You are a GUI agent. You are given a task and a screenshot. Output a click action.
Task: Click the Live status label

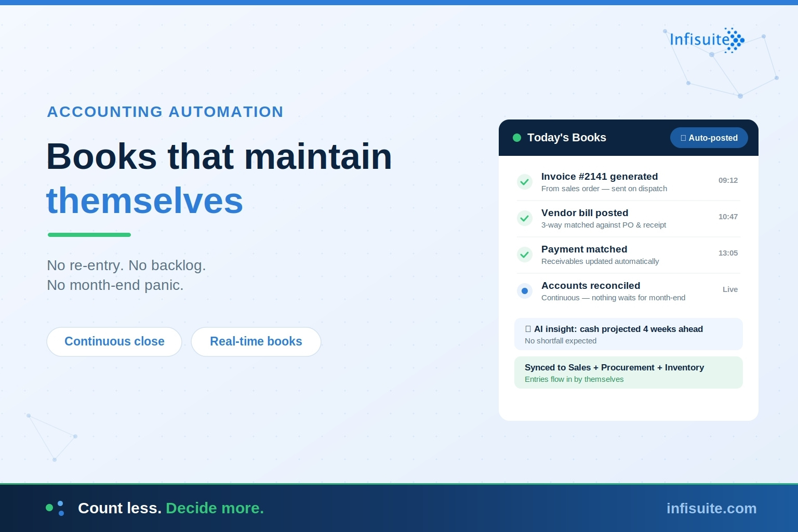[x=730, y=289]
